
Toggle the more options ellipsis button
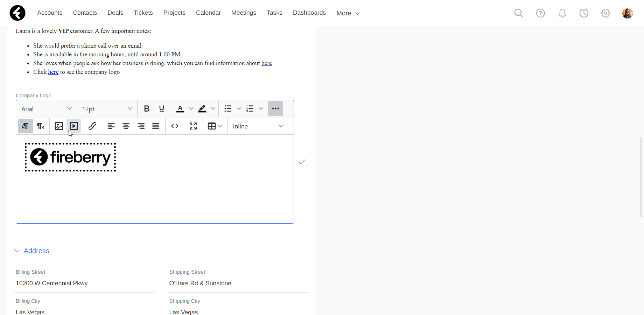[x=275, y=108]
